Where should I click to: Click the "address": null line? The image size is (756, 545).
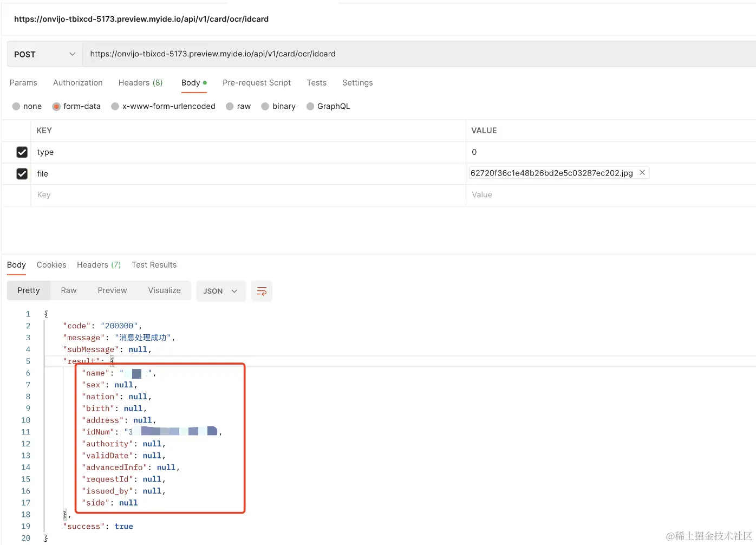click(119, 421)
